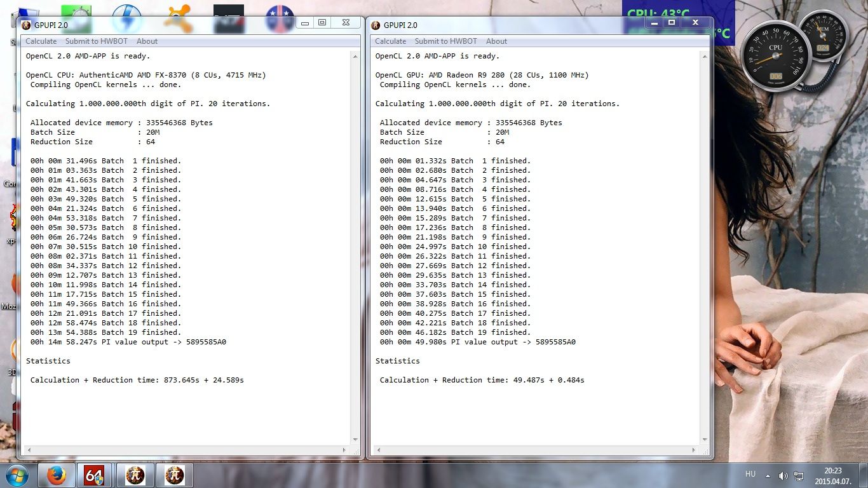Click Statistics heading in left GPUPI window

pos(48,361)
